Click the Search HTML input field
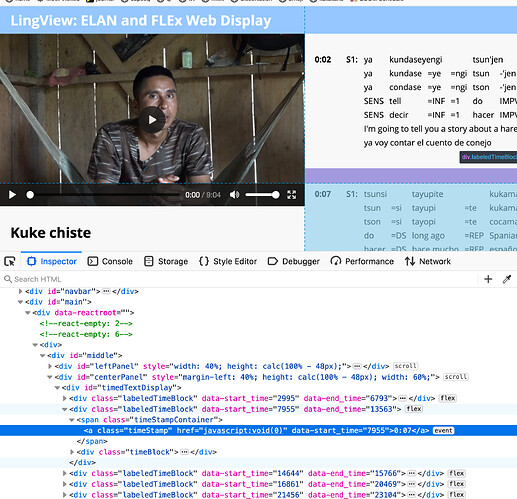517x499 pixels. pos(240,279)
